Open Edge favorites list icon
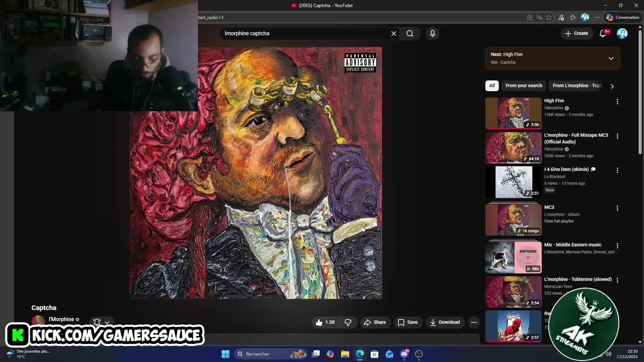 (573, 17)
